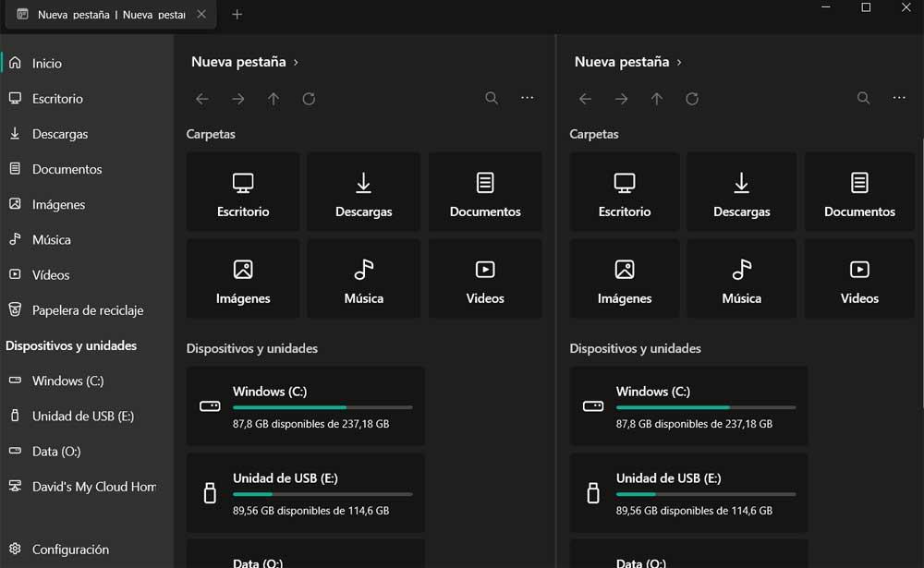Screen dimensions: 924x568
Task: Click right pane Nueva pestaña breadcrumb title
Action: (622, 62)
